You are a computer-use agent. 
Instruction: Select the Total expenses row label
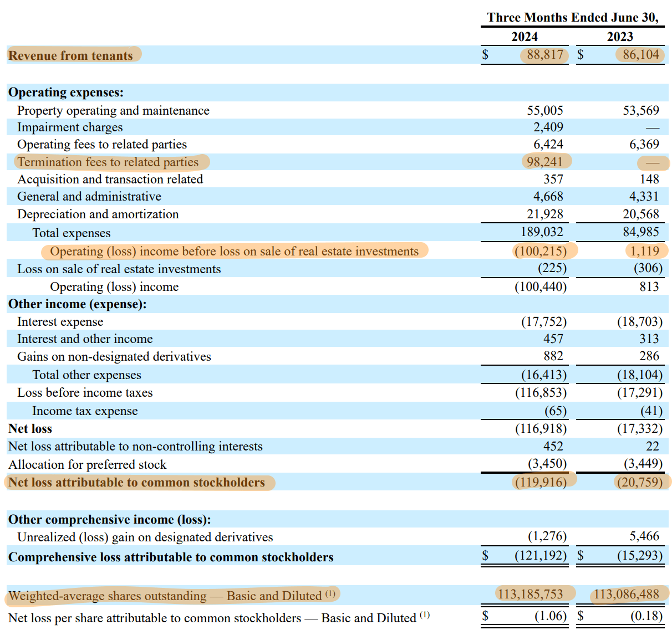[71, 233]
